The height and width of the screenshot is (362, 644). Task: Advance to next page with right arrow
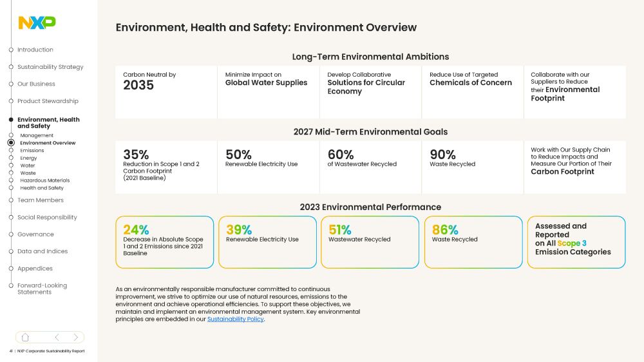75,337
